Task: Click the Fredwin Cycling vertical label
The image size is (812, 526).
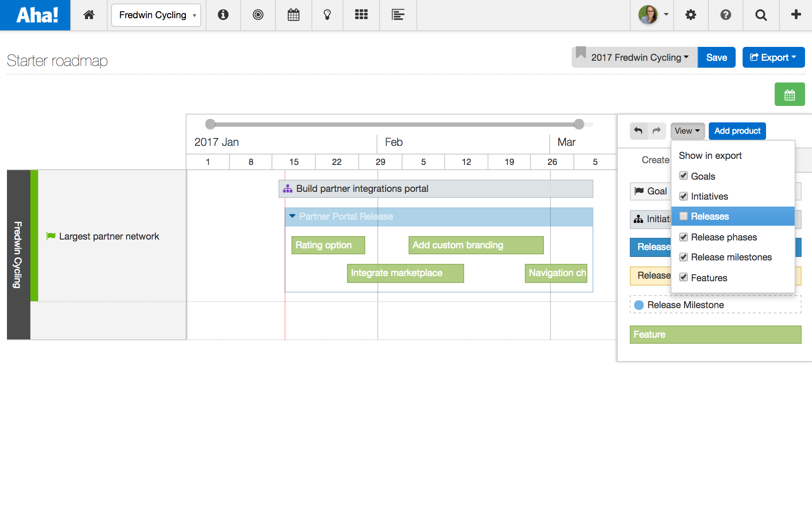Action: (17, 255)
